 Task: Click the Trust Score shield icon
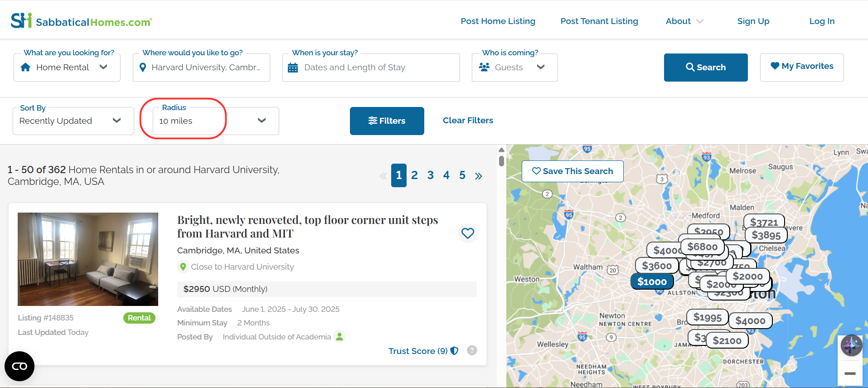coord(454,351)
